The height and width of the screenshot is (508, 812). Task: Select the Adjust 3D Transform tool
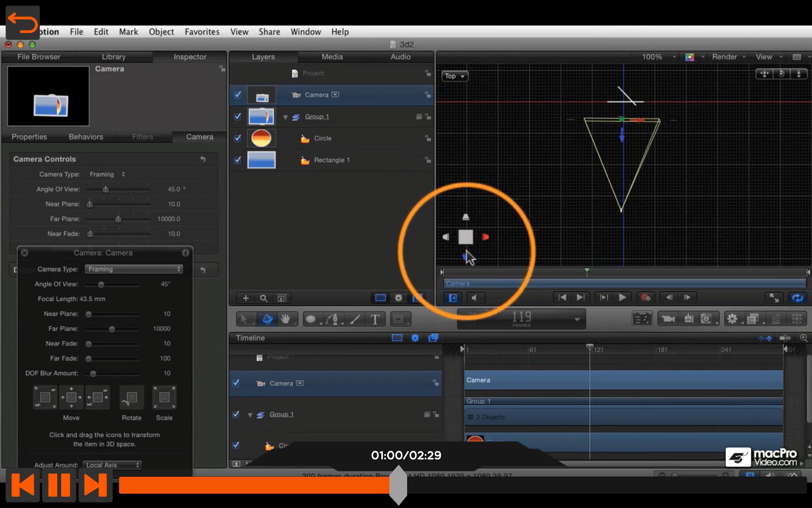[267, 319]
